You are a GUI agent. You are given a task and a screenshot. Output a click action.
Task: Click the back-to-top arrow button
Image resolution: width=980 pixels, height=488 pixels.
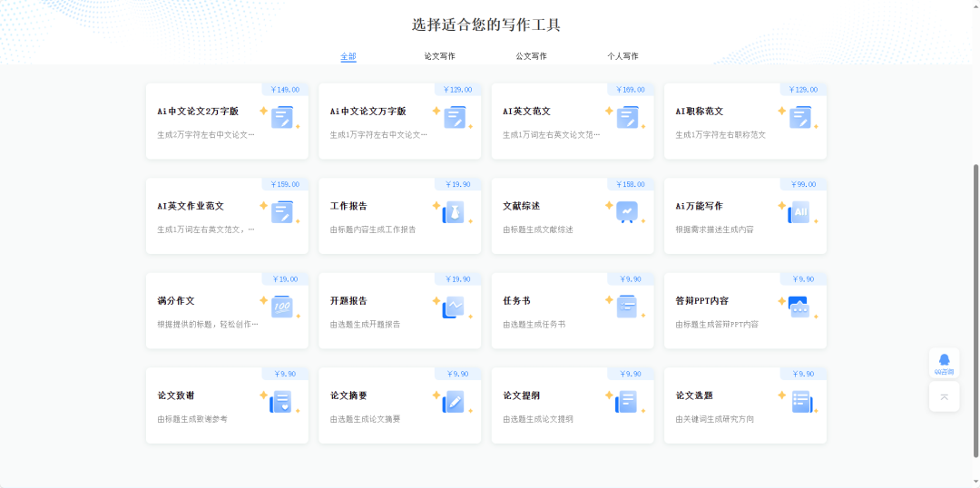(x=944, y=396)
